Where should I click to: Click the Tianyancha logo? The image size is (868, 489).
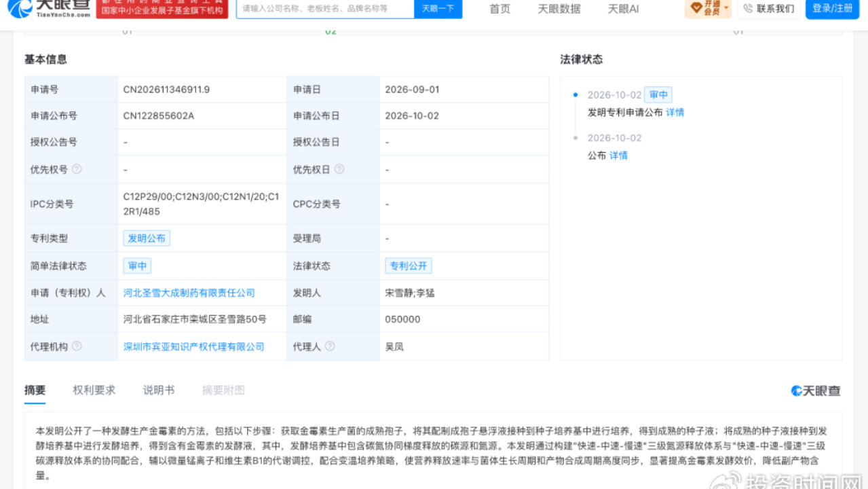[x=48, y=8]
